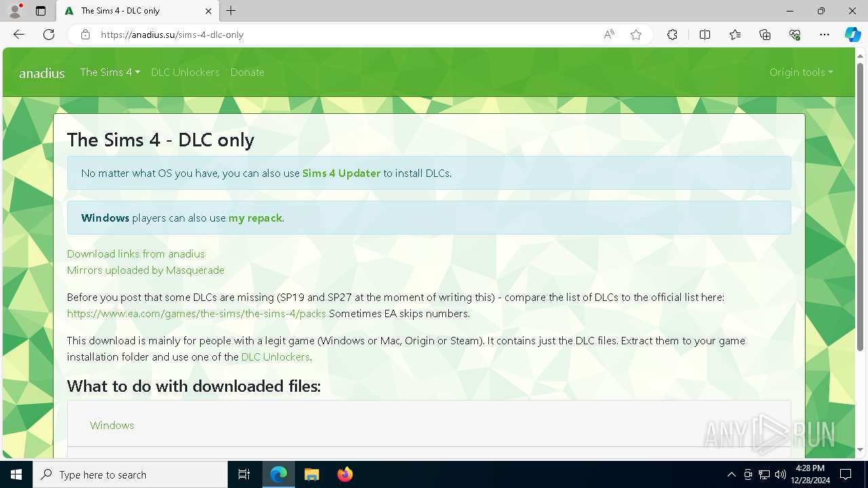Follow the my repack link

click(255, 218)
